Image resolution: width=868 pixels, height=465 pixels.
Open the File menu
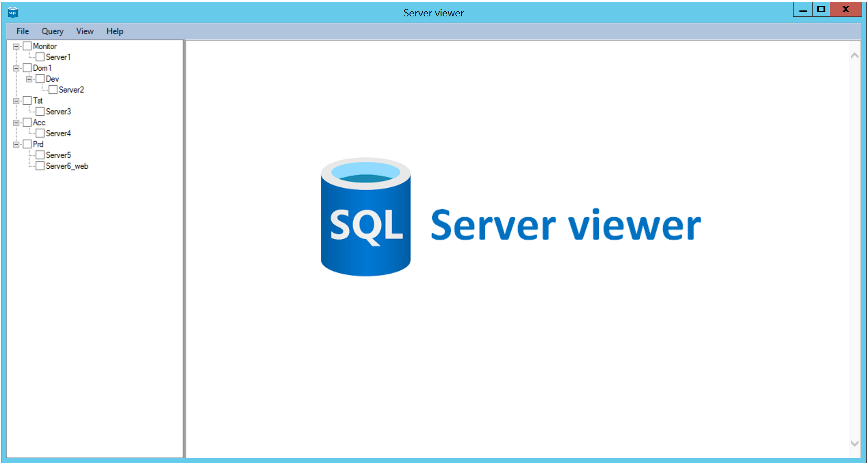(23, 31)
